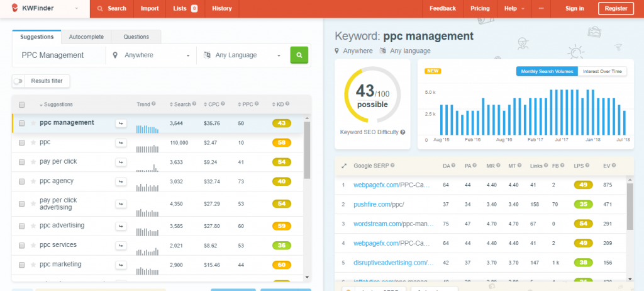
Task: Sort by CPC column
Action: point(211,105)
